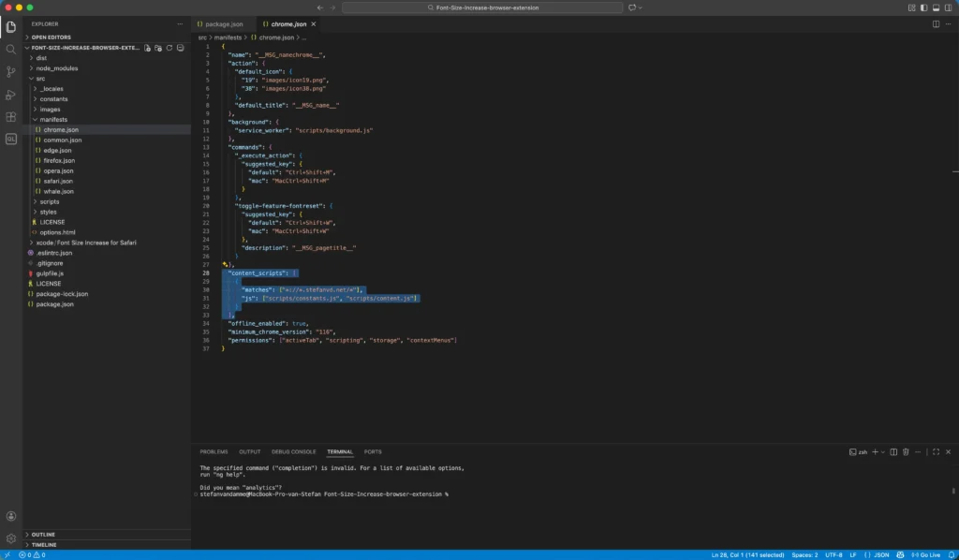
Task: Split the editor to the right
Action: pos(936,23)
